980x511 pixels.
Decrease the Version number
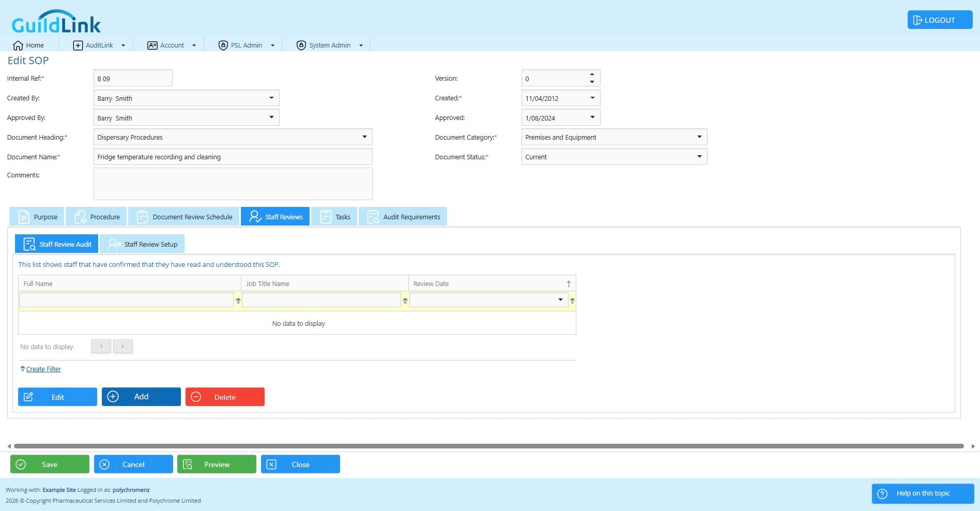click(592, 82)
